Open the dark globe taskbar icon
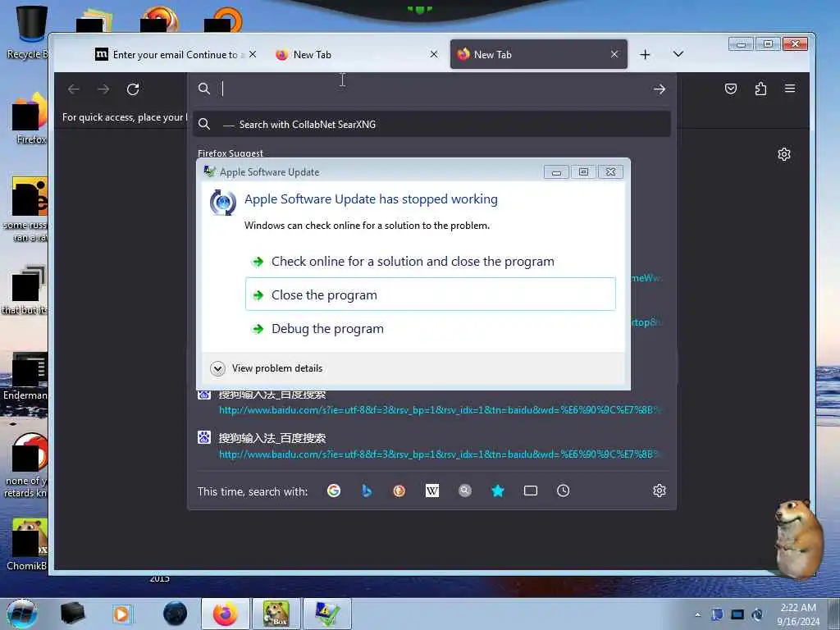The image size is (840, 630). point(176,614)
